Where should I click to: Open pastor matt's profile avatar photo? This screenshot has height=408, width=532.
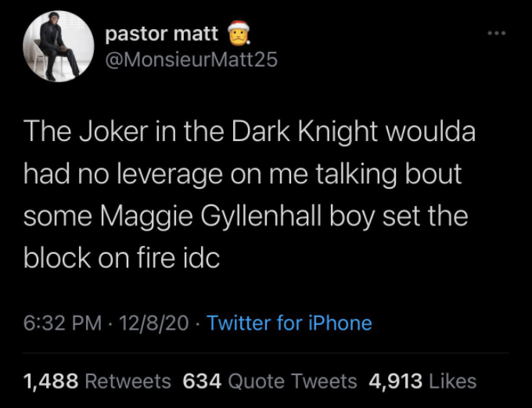click(x=59, y=47)
